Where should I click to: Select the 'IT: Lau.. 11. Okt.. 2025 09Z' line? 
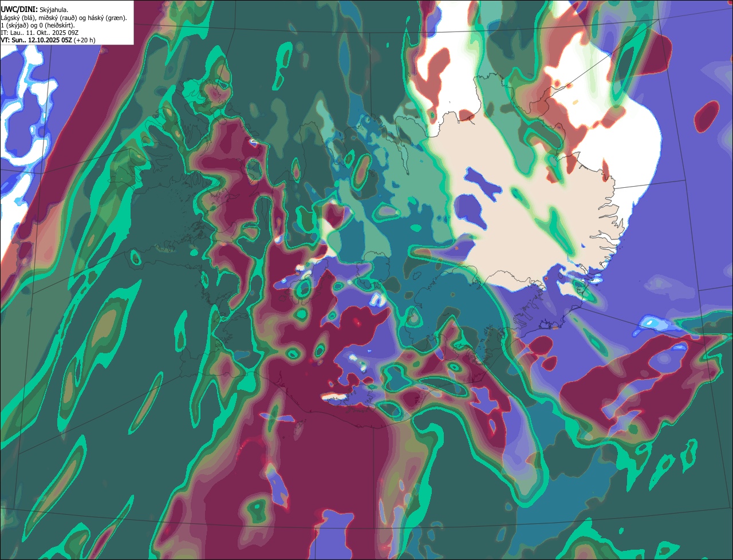click(40, 33)
